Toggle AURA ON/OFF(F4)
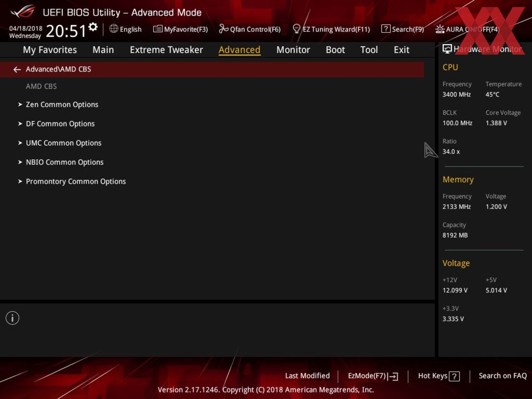 pos(473,29)
